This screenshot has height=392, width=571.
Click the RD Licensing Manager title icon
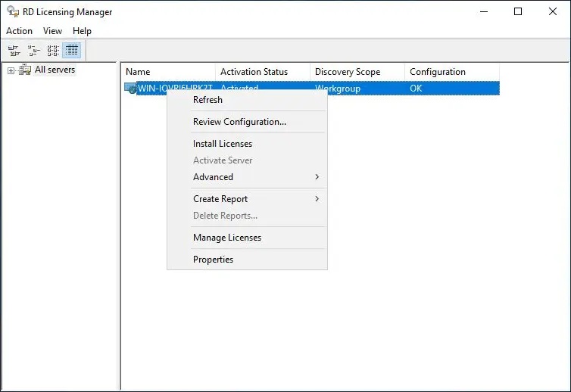(x=13, y=11)
